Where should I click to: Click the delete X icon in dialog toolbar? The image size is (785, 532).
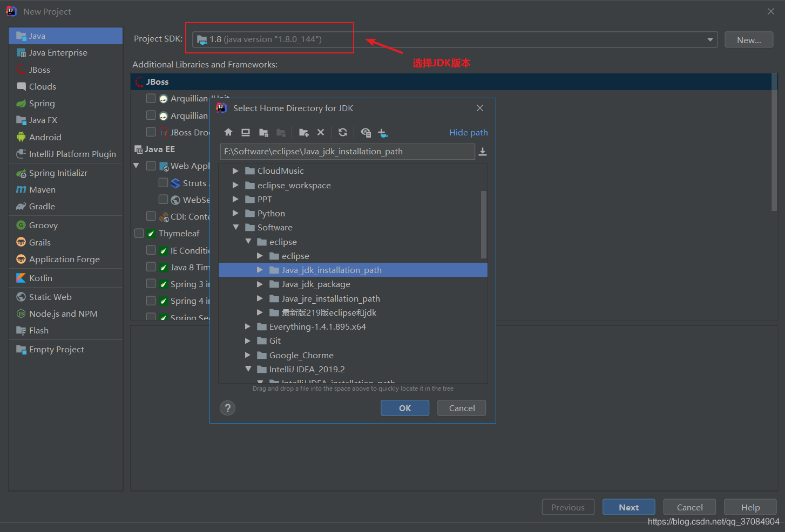[321, 132]
